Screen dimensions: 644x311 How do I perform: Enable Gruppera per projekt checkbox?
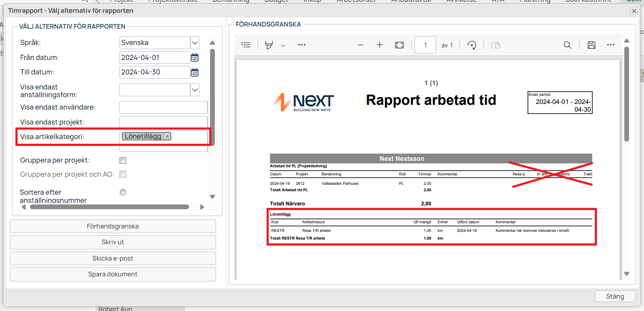tap(123, 160)
